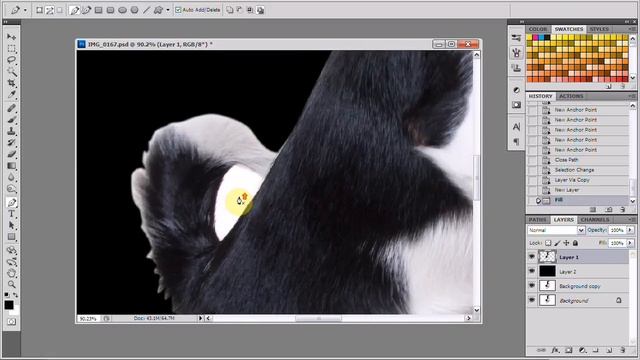Select the Clone Stamp tool
The width and height of the screenshot is (640, 360).
click(x=11, y=131)
